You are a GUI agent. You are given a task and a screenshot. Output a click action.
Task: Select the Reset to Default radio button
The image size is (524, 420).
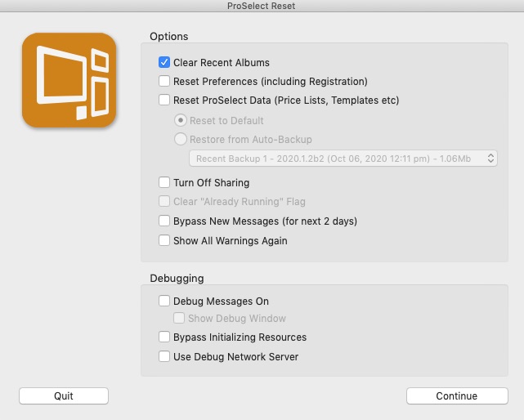181,121
